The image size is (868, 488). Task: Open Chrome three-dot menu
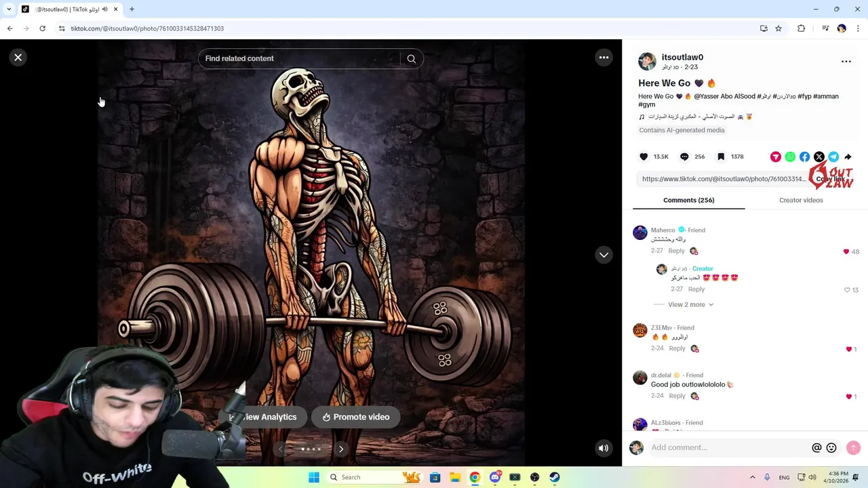click(858, 28)
